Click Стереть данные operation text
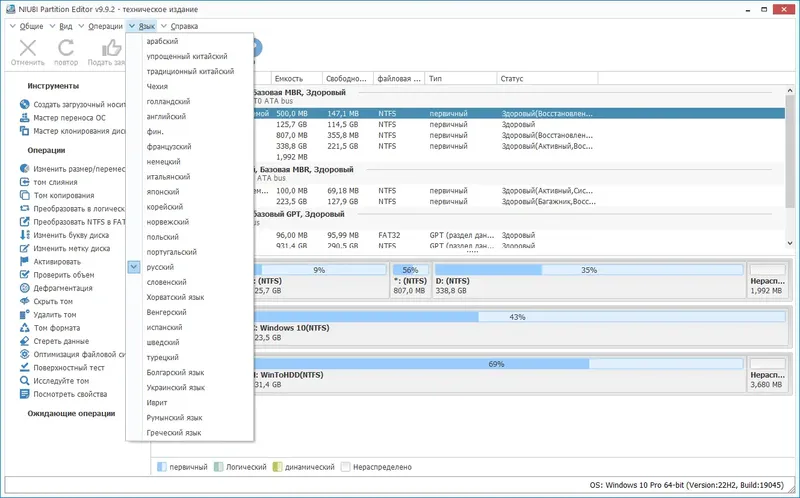The height and width of the screenshot is (498, 800). (x=61, y=341)
